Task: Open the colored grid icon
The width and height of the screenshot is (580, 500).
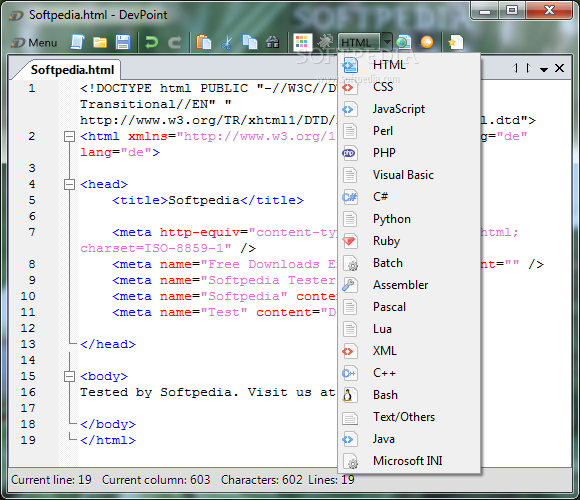Action: point(302,42)
